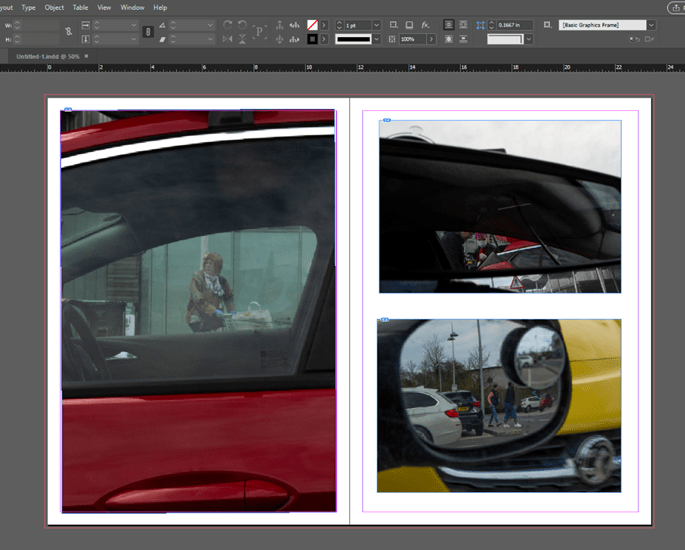The image size is (685, 550).
Task: Toggle Constrain Proportions for scaling chain link
Action: [149, 32]
